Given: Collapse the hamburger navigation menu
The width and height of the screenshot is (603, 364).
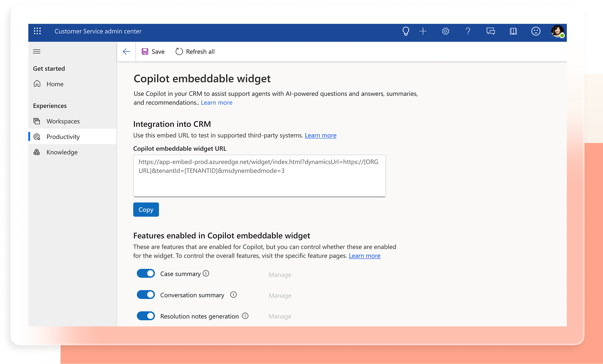Looking at the screenshot, I should point(36,52).
